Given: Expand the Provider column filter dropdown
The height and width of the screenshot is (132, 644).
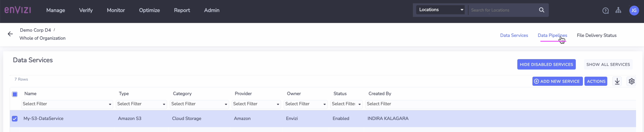Looking at the screenshot, I should point(256,104).
